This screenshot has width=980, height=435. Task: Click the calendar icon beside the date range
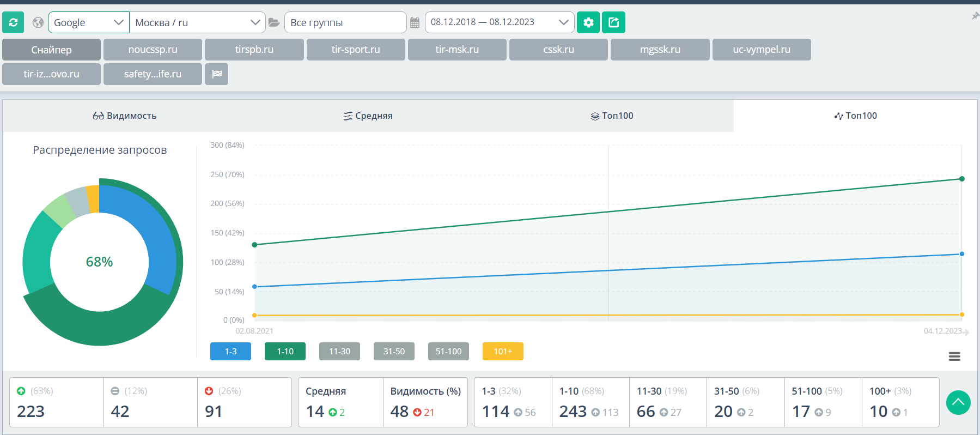click(x=415, y=22)
